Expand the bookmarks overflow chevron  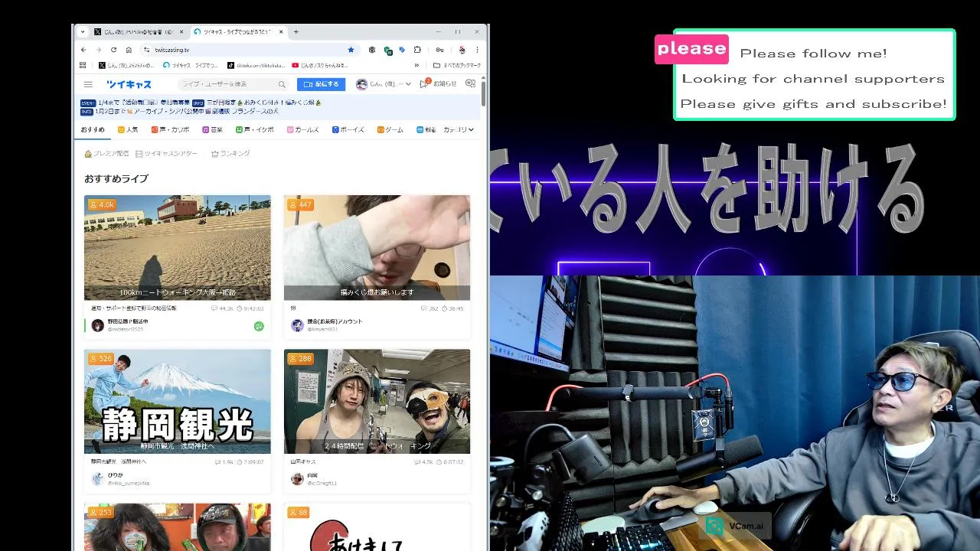(x=417, y=66)
